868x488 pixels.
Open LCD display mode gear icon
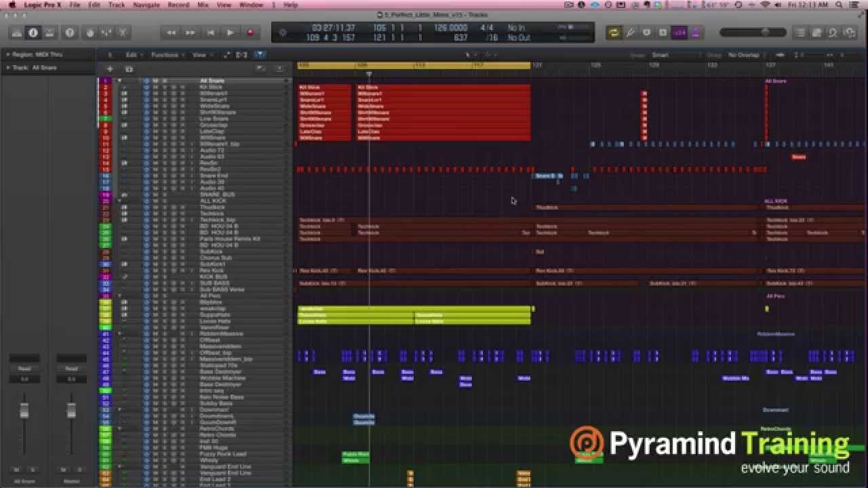coord(283,33)
